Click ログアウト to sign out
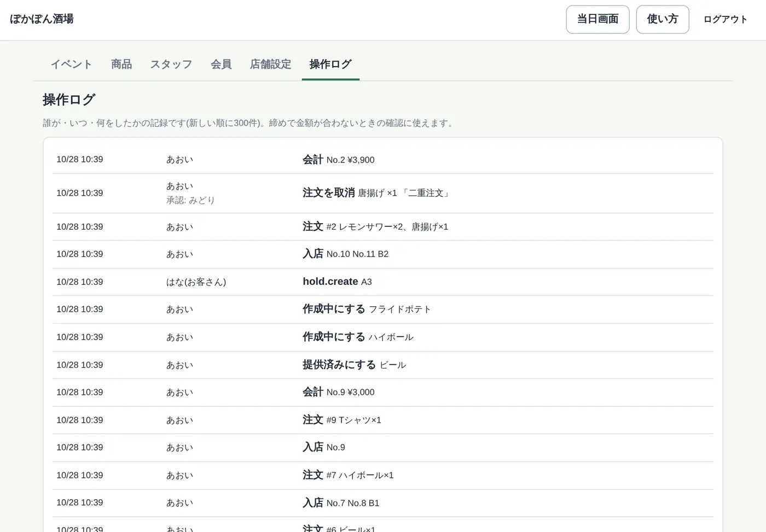This screenshot has height=532, width=766. click(x=725, y=20)
